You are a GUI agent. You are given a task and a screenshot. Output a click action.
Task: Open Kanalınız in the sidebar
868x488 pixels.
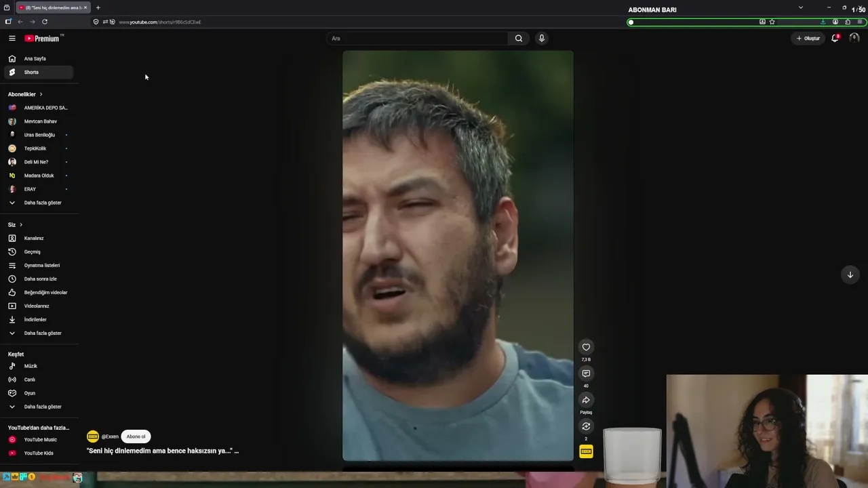pyautogui.click(x=38, y=239)
